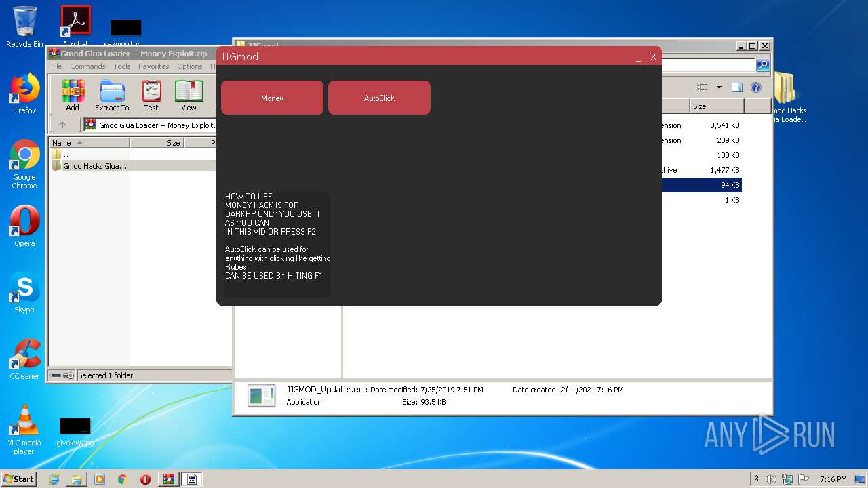Screen dimensions: 868x488
Task: Click JJGMOD_Updater.exe name in details pane
Action: click(x=326, y=390)
